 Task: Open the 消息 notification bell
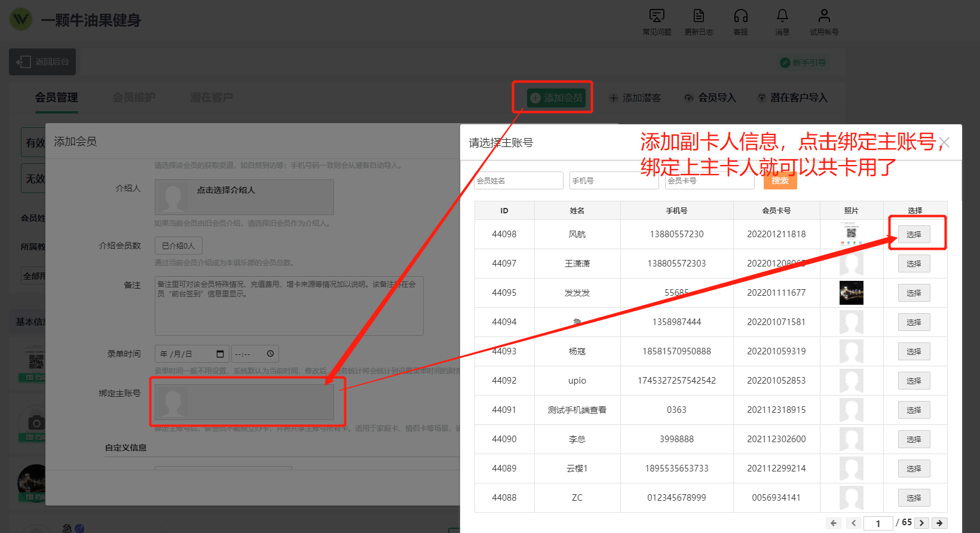point(782,16)
